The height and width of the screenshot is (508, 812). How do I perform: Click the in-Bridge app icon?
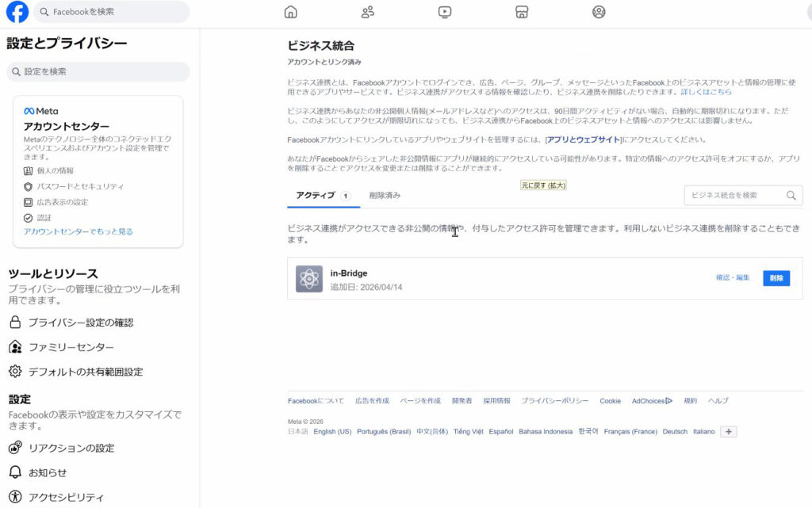coord(309,279)
